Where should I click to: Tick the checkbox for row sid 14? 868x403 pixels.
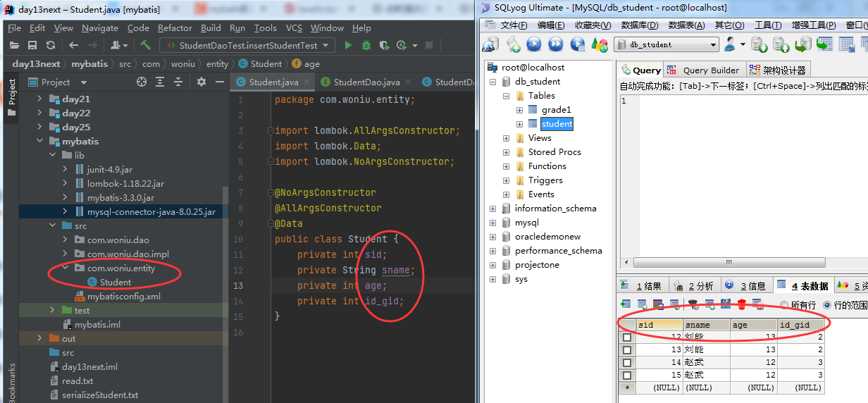[627, 363]
